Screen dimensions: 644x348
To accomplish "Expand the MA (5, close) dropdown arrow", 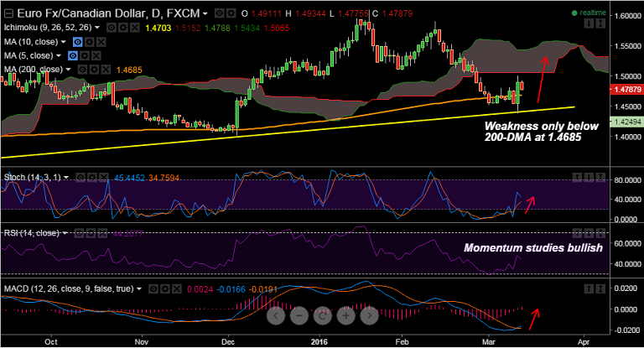I will click(59, 55).
